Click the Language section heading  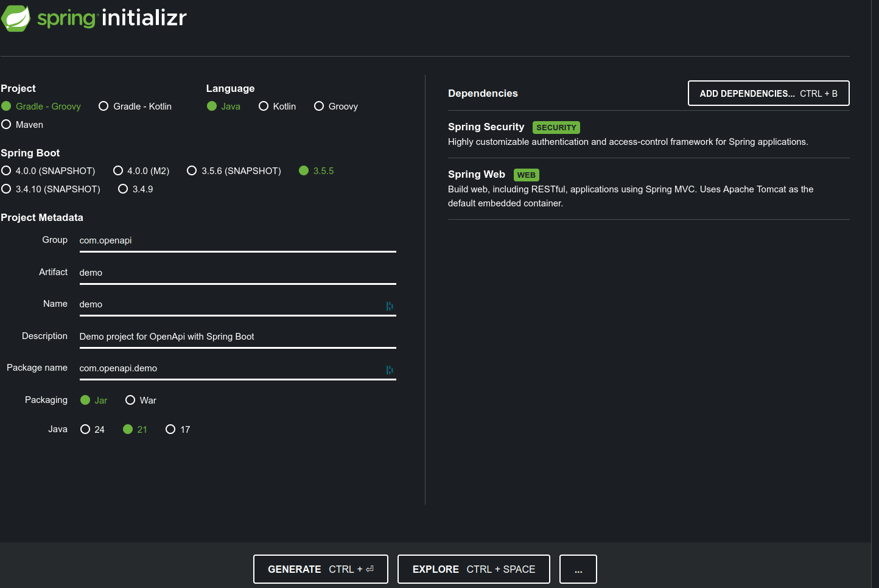point(230,88)
